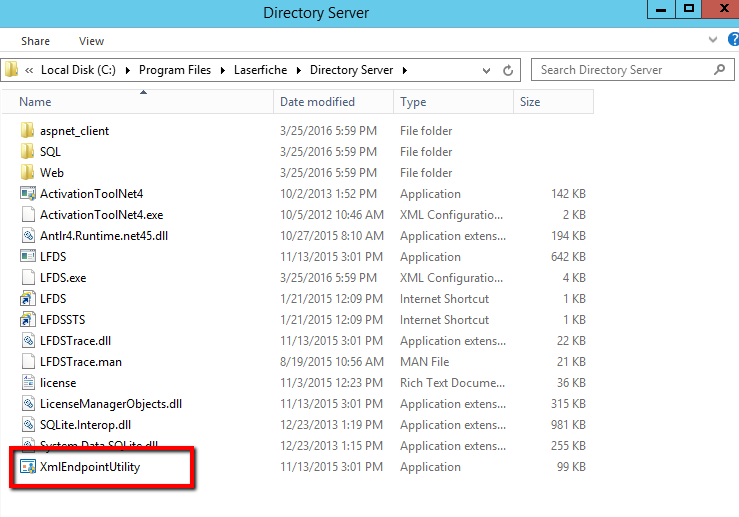The height and width of the screenshot is (517, 739).
Task: Click the Rich Text Document type cell
Action: 452,383
